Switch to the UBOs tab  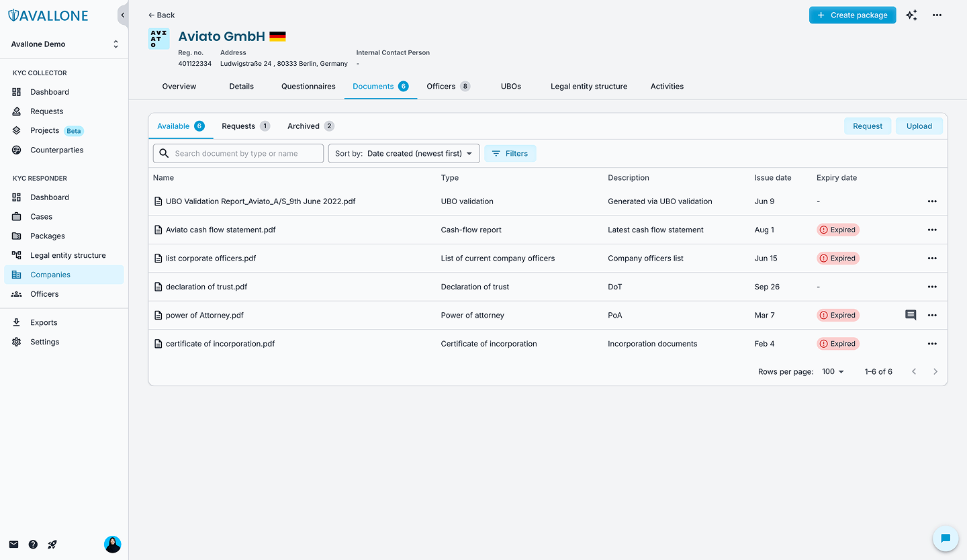click(511, 87)
